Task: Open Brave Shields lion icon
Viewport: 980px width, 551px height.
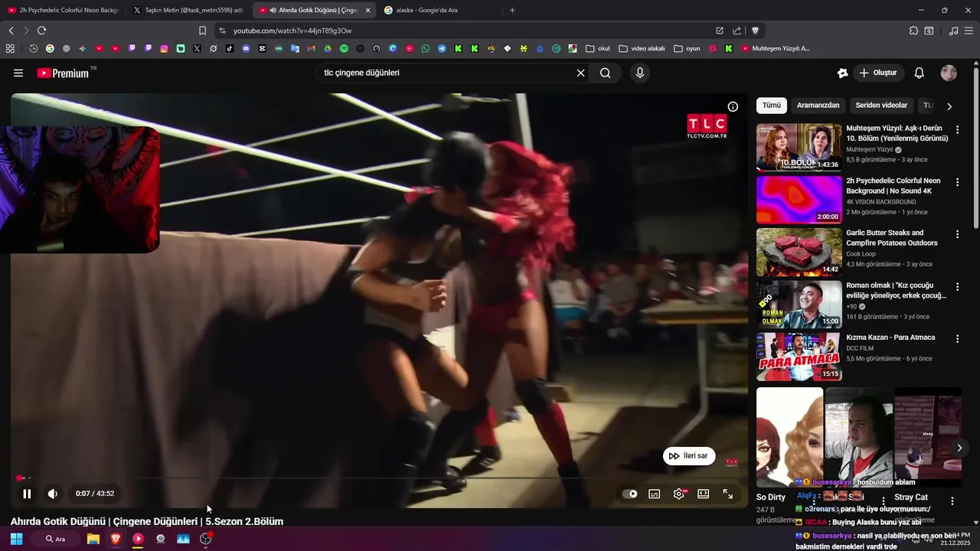Action: [755, 31]
